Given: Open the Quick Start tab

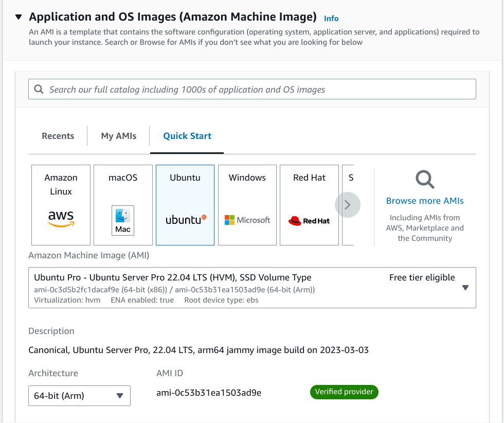Looking at the screenshot, I should 187,136.
